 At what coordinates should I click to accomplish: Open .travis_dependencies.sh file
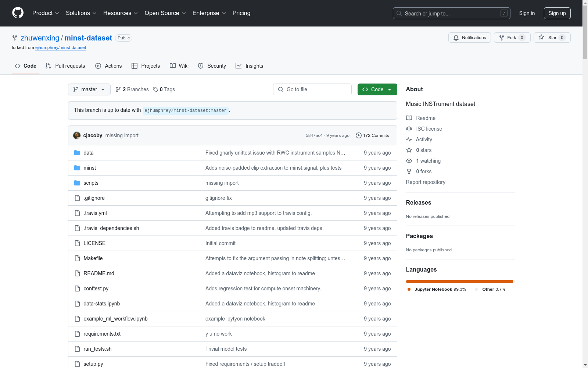(111, 228)
